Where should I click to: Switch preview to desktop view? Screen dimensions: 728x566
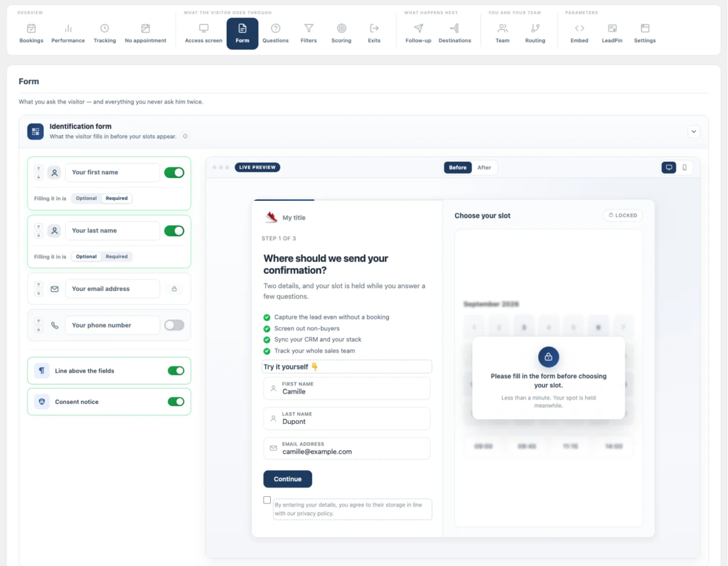(x=669, y=168)
